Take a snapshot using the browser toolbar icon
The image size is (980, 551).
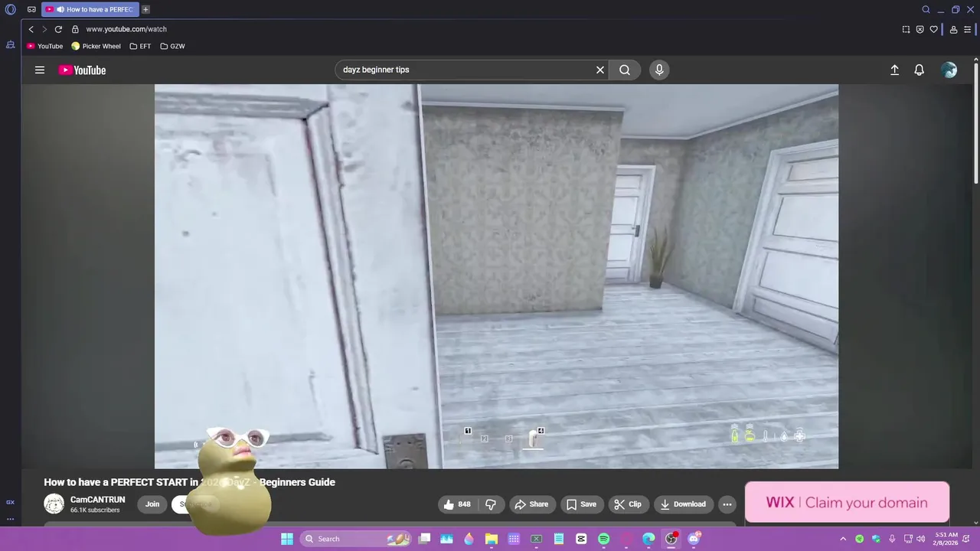click(906, 29)
